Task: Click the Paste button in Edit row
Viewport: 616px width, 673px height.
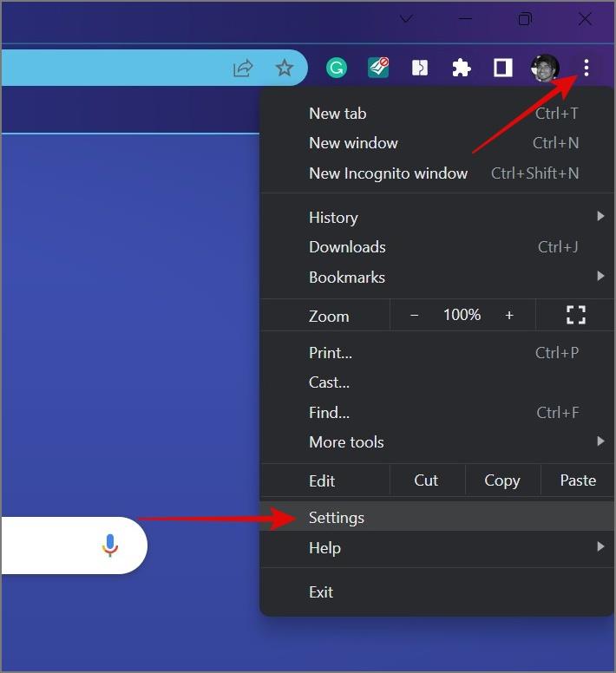Action: pos(578,480)
